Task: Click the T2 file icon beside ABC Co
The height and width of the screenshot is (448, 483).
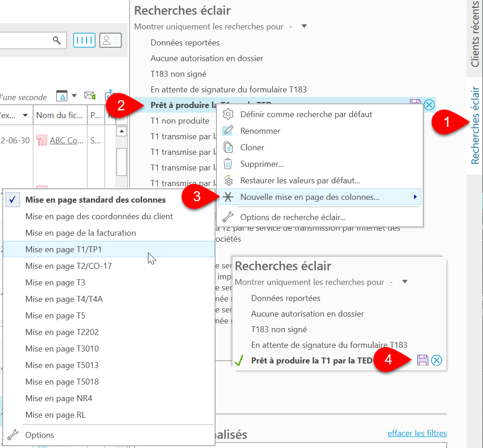Action: coord(41,141)
